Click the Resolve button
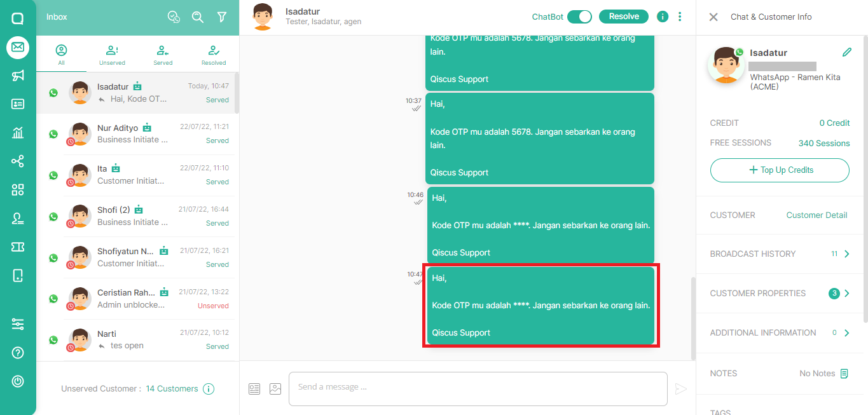 point(623,17)
